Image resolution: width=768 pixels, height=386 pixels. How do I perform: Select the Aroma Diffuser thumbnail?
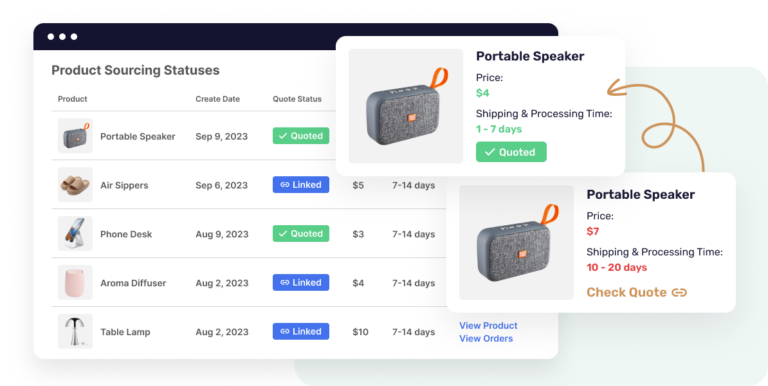(75, 283)
